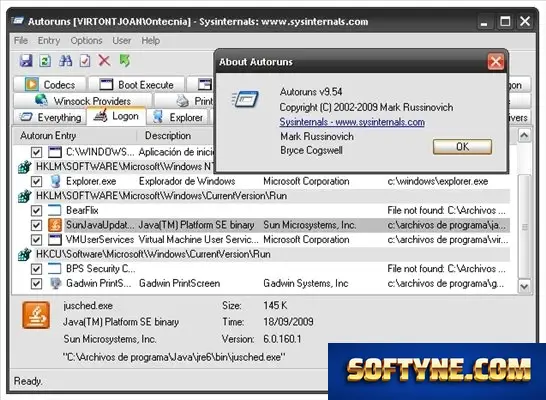Switch to the Everything tab
The width and height of the screenshot is (546, 400).
point(50,117)
